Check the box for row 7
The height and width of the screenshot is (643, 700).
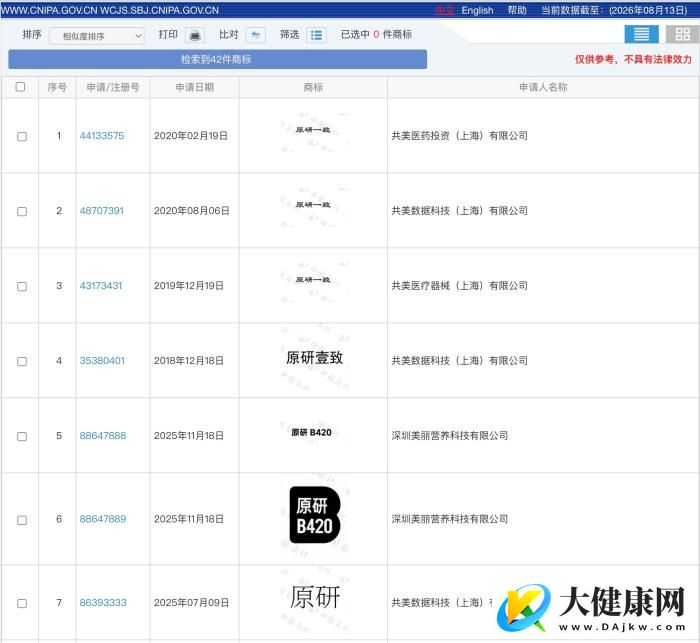coord(21,603)
